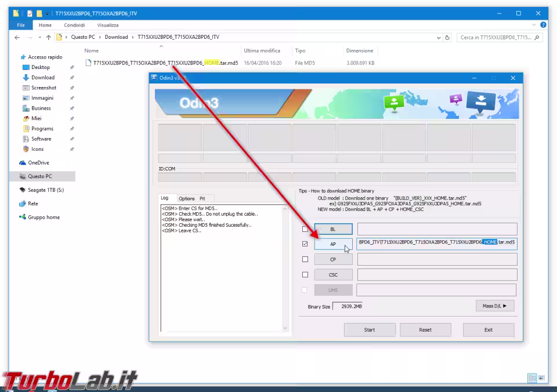Expand the address bar history dropdown

[x=439, y=38]
